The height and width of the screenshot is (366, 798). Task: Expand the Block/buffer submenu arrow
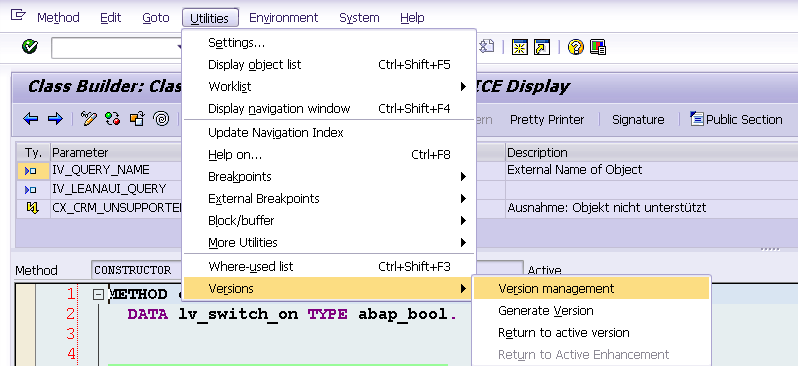[x=463, y=220]
